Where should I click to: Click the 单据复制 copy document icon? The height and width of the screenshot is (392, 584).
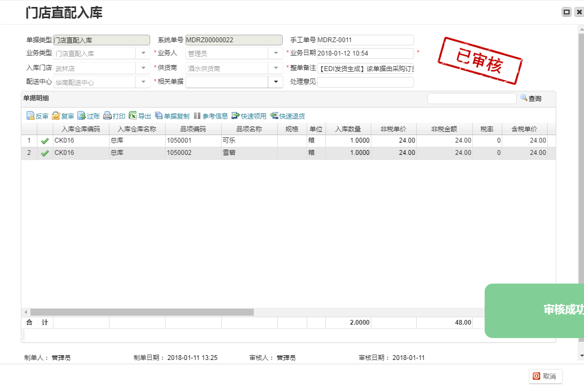(x=159, y=116)
